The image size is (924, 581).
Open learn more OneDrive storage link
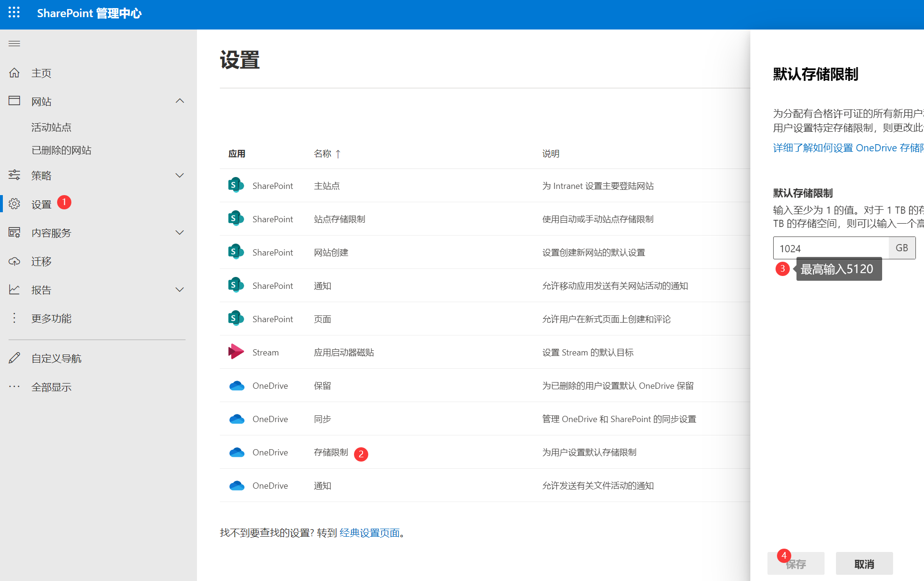click(848, 148)
